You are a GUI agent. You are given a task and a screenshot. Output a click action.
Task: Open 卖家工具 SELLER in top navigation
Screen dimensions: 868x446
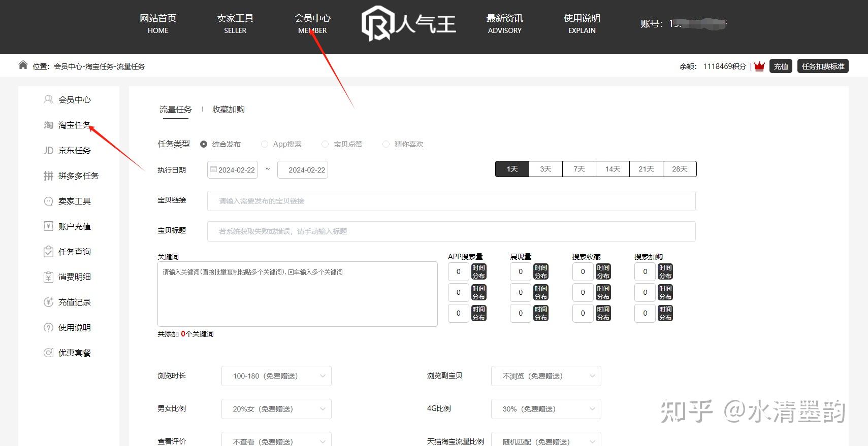pyautogui.click(x=235, y=23)
